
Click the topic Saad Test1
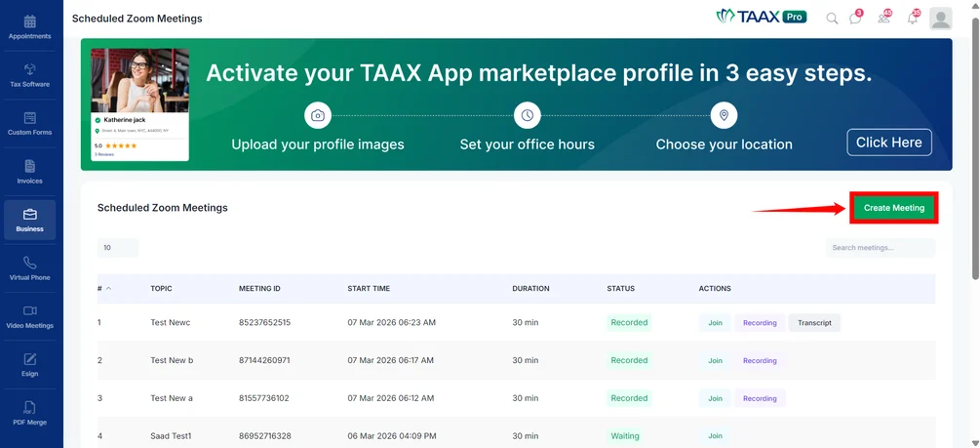[173, 436]
